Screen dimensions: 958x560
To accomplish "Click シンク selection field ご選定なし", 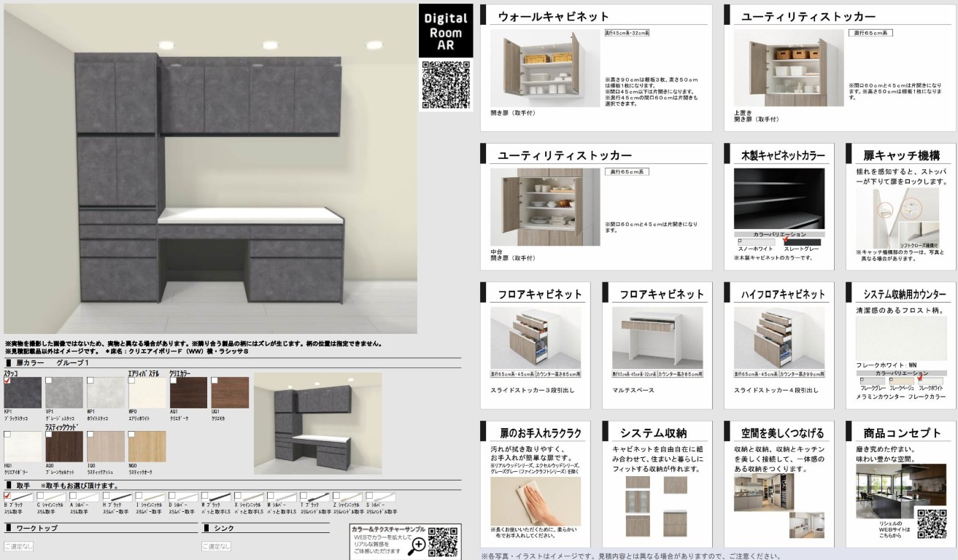I will (216, 546).
